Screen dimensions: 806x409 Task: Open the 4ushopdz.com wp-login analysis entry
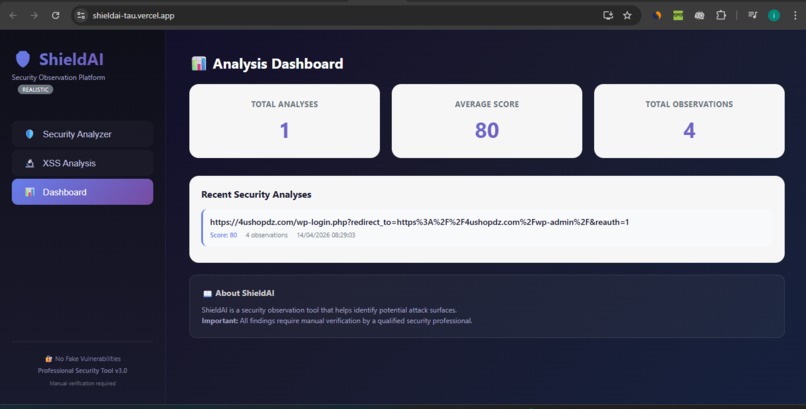[x=486, y=227]
